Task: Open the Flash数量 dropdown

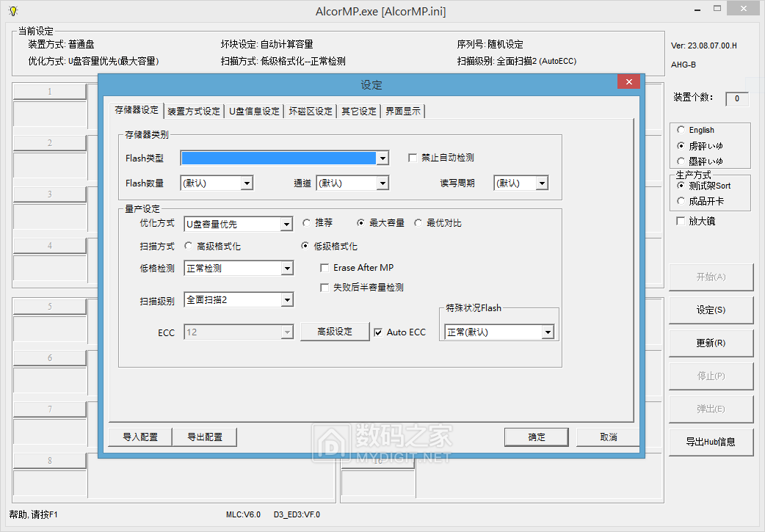Action: pyautogui.click(x=247, y=183)
